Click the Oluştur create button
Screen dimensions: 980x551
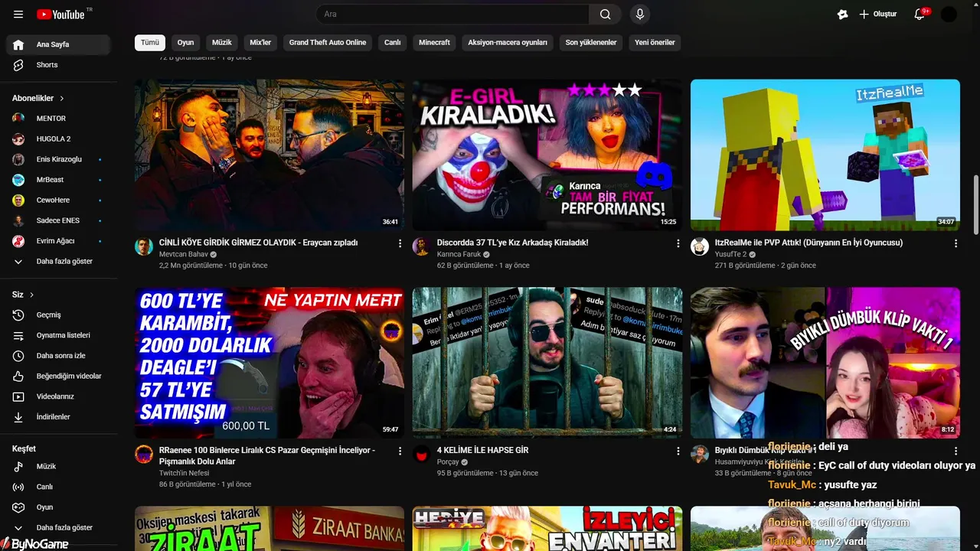pos(877,14)
